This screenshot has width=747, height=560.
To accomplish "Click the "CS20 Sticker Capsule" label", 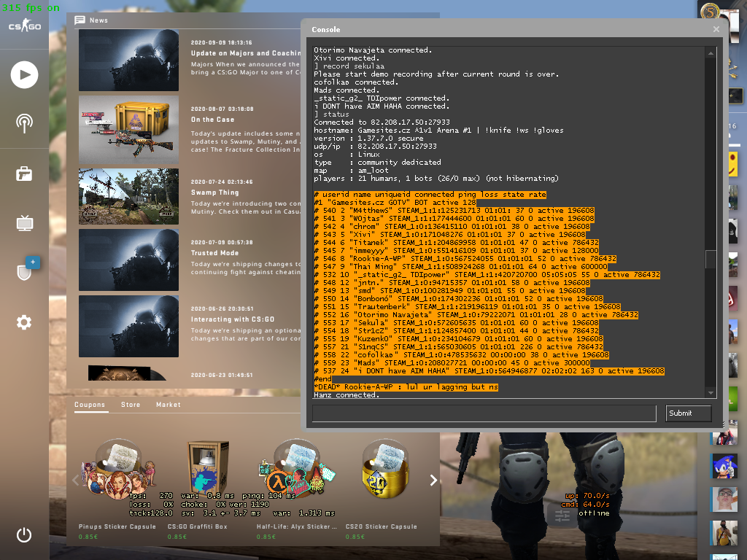I will pos(381,526).
